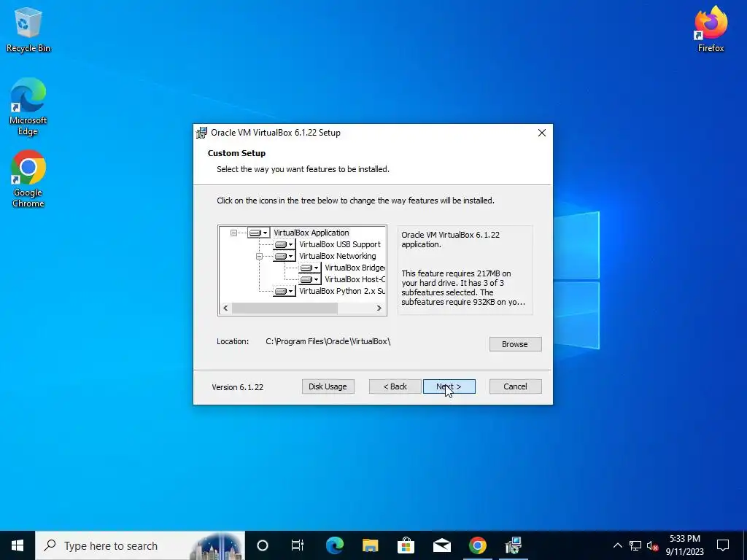This screenshot has height=560, width=747.
Task: Open Edge from the taskbar
Action: click(x=334, y=545)
